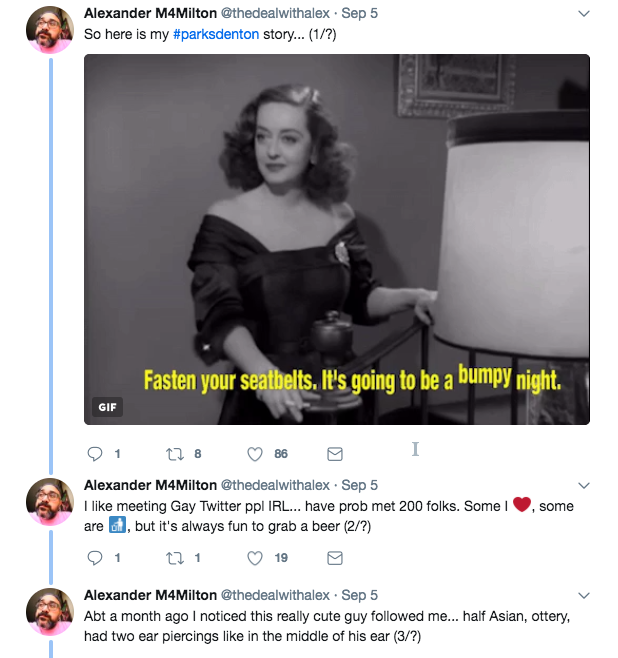Viewport: 618px width, 658px height.
Task: Play the Fasten your seatbelts GIF
Action: 337,239
